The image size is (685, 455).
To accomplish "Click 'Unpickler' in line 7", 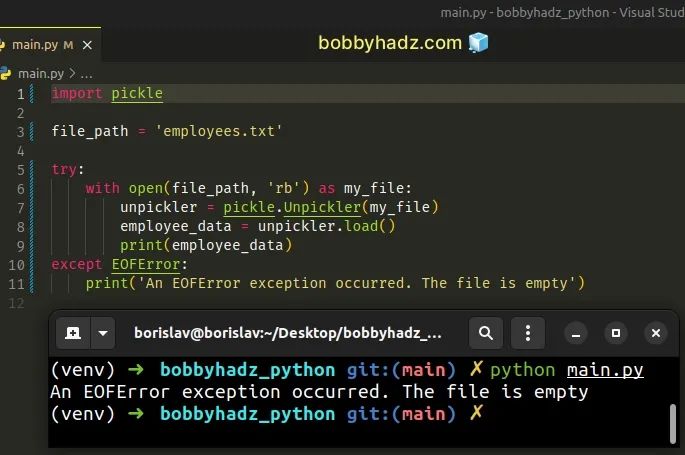I will [322, 207].
